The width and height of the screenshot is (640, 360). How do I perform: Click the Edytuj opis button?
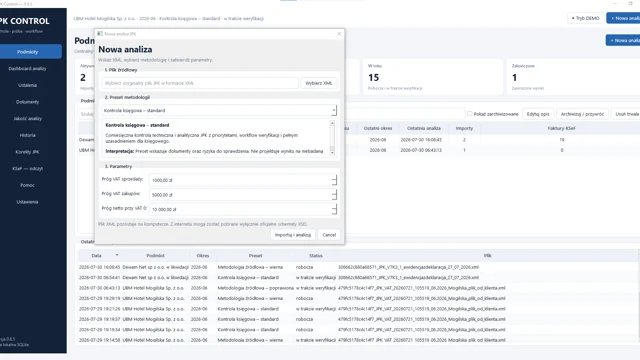pyautogui.click(x=538, y=114)
